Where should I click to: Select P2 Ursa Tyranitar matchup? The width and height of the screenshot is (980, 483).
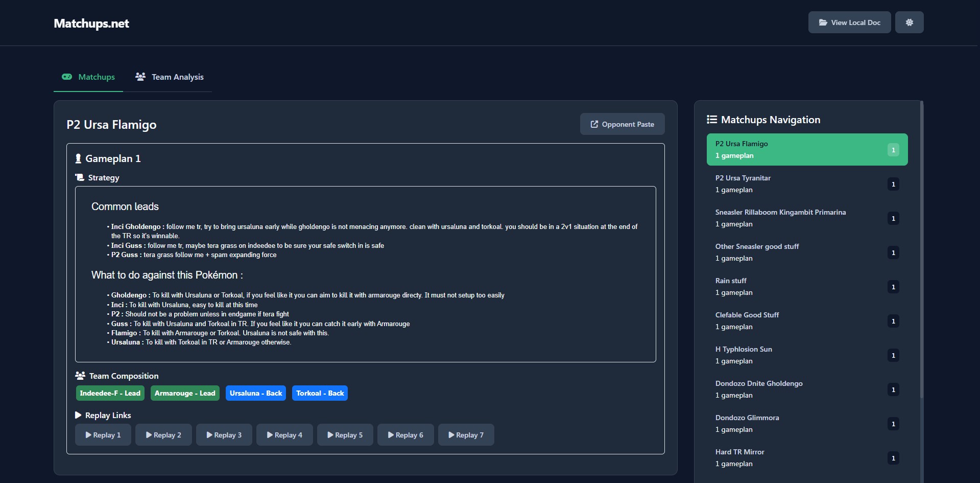point(807,183)
